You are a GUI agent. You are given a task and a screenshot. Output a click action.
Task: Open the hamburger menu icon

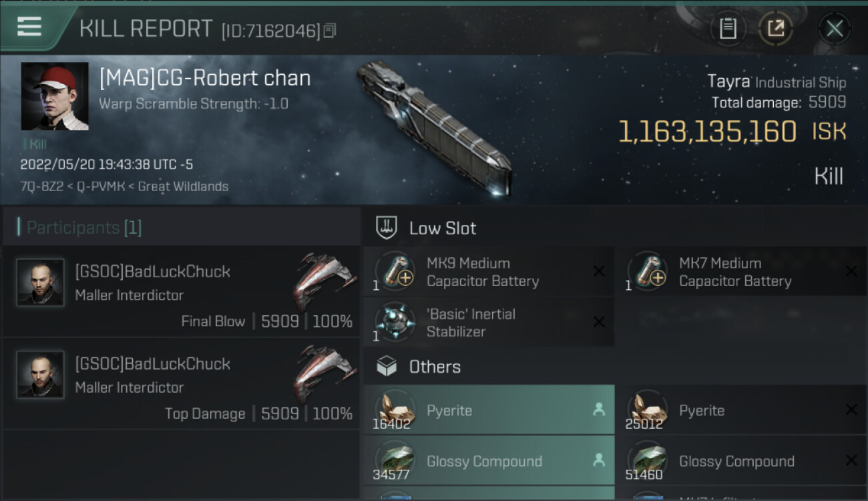[x=29, y=27]
